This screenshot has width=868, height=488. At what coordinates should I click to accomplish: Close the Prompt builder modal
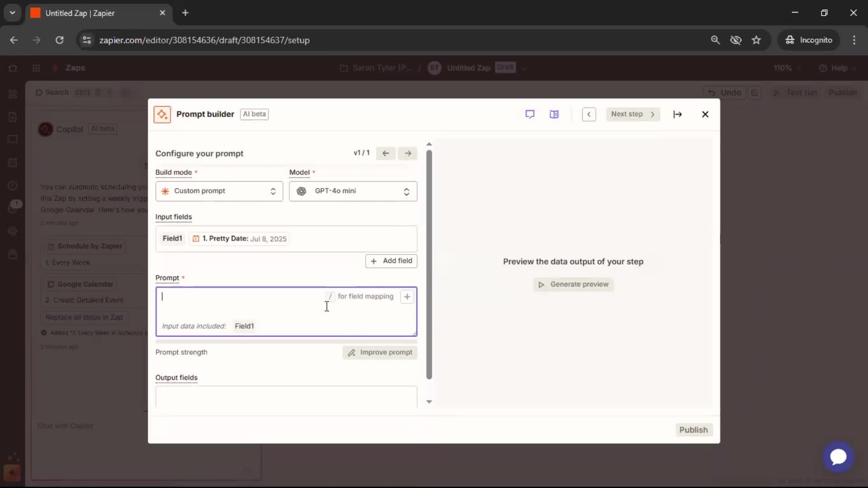[x=705, y=114]
